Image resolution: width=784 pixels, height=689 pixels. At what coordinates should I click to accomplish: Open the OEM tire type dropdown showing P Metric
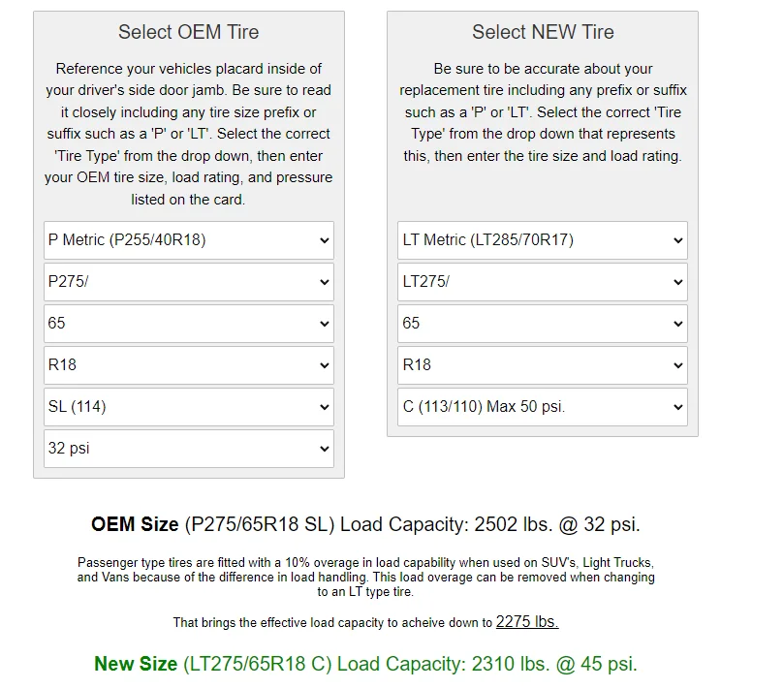189,240
